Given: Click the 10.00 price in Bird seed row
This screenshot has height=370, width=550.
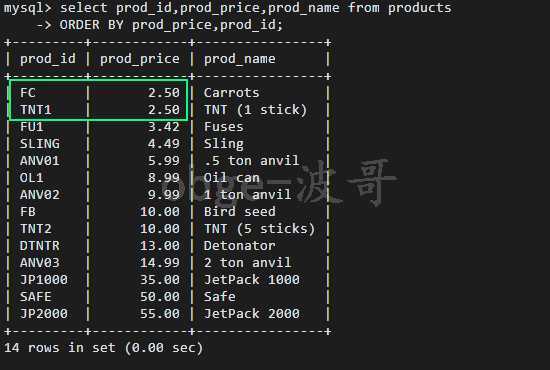Looking at the screenshot, I should [160, 211].
